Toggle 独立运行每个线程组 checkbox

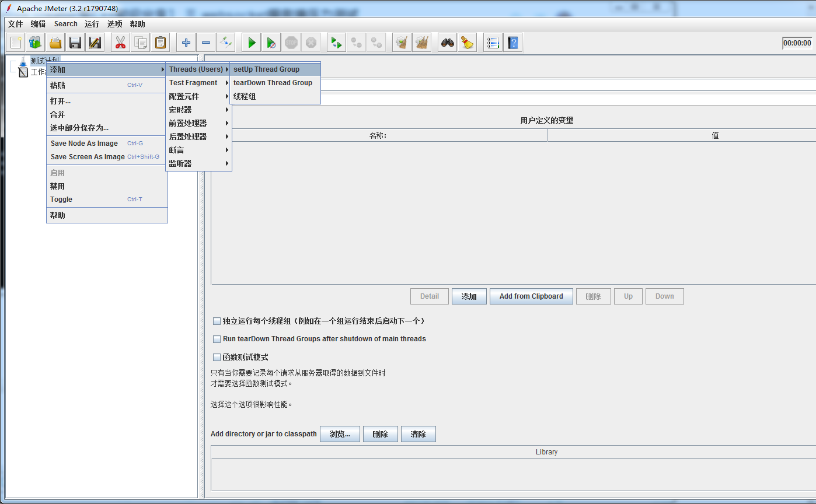click(x=217, y=321)
